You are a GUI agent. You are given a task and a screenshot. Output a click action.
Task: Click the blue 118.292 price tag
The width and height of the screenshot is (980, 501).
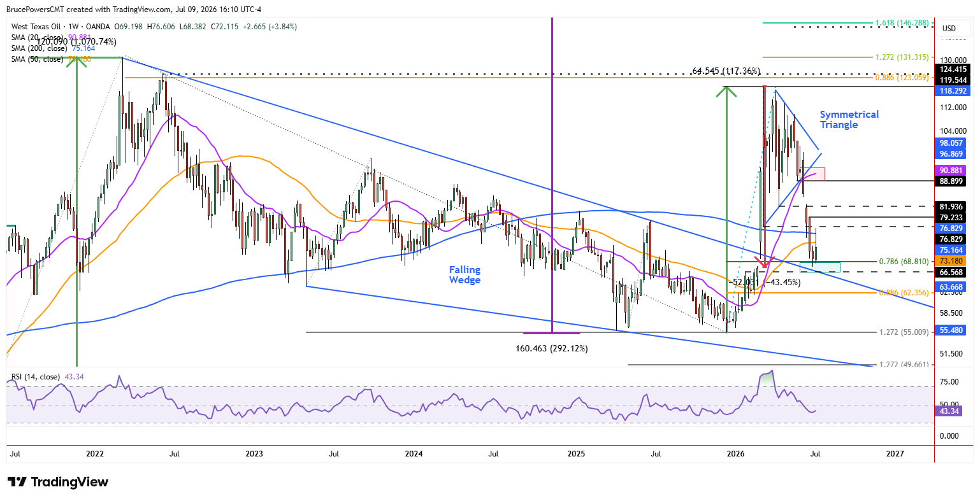[x=952, y=91]
